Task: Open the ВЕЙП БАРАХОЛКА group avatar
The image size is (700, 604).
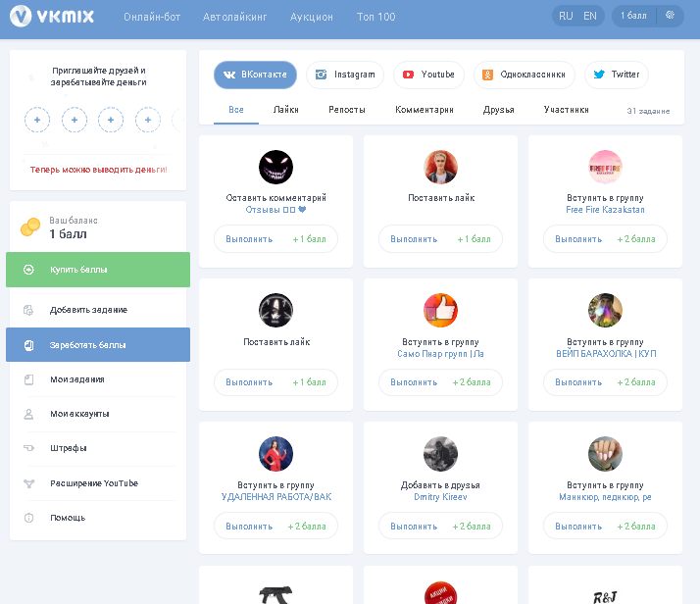Action: tap(605, 310)
